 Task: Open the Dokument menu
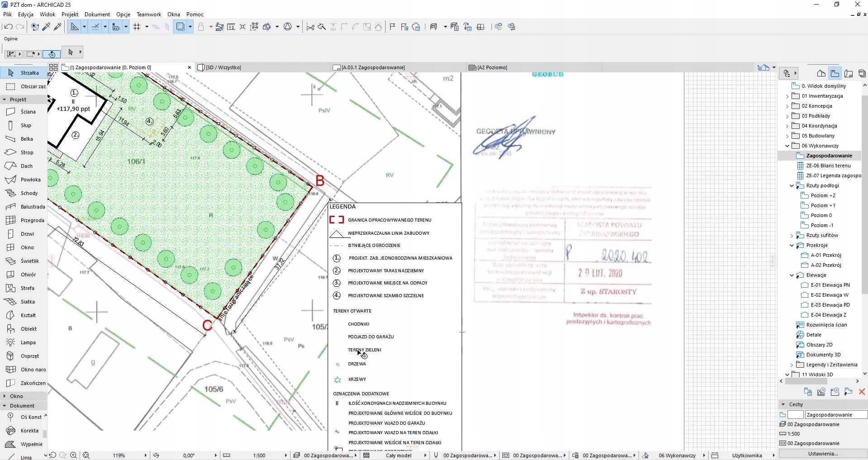coord(97,14)
